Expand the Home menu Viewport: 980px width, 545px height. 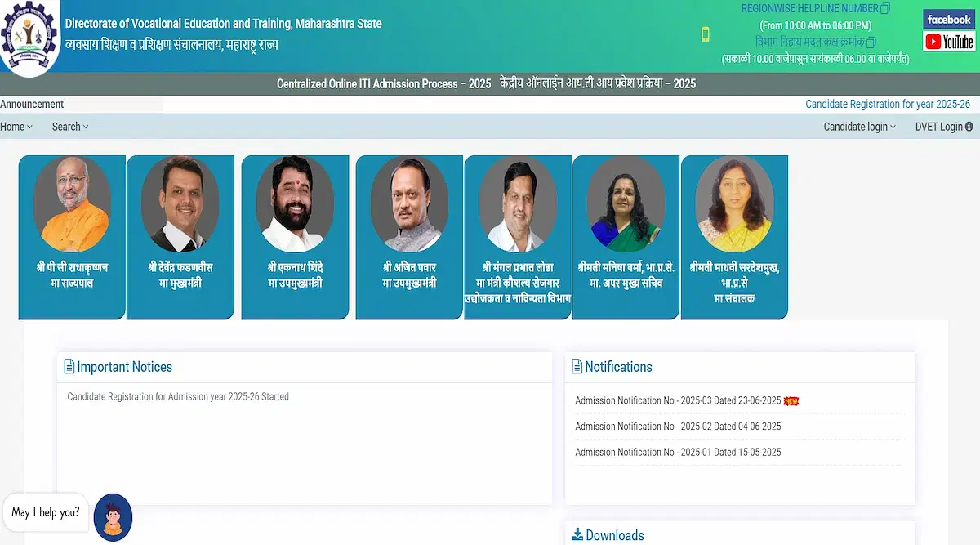click(x=16, y=127)
